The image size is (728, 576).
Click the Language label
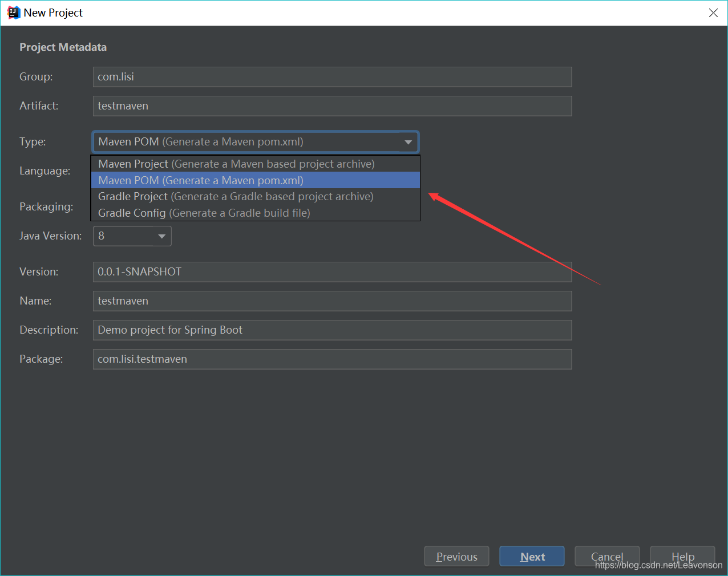click(45, 171)
